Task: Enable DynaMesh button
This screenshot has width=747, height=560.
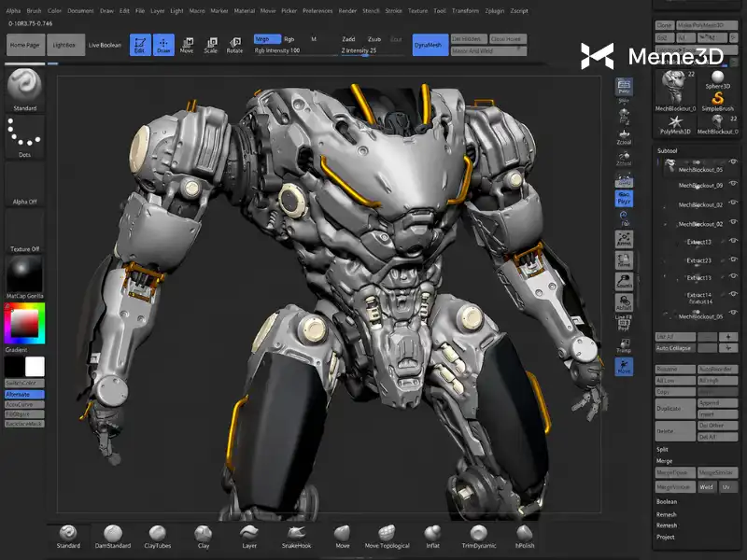Action: 430,45
